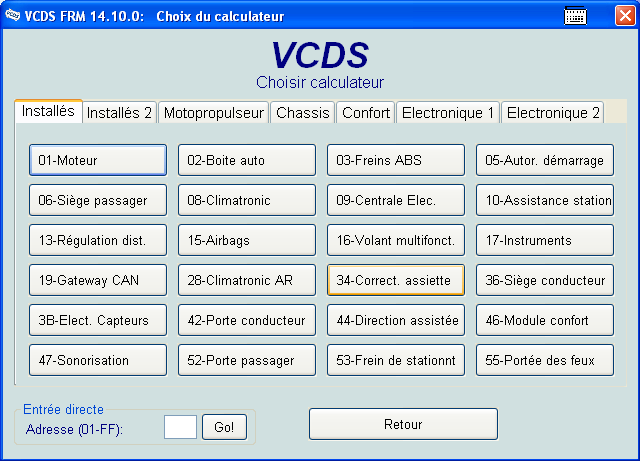Choose 16-Volant multifonct. module

396,240
